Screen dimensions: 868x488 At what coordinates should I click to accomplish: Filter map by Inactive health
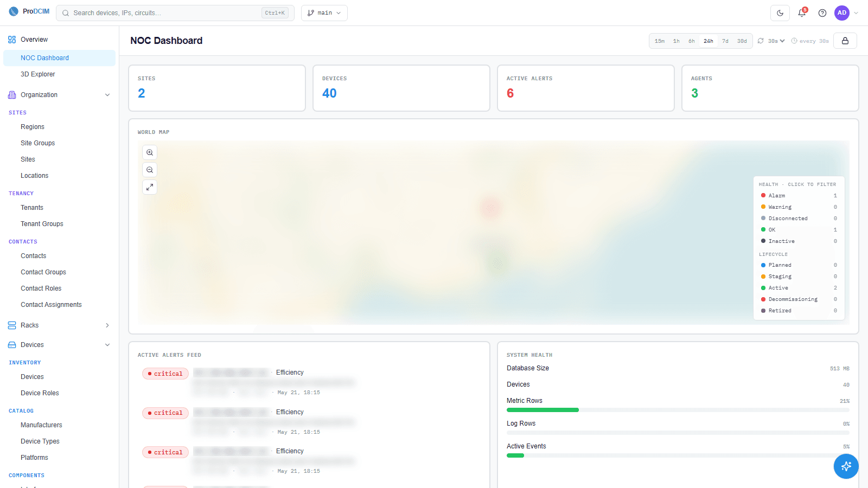(799, 241)
